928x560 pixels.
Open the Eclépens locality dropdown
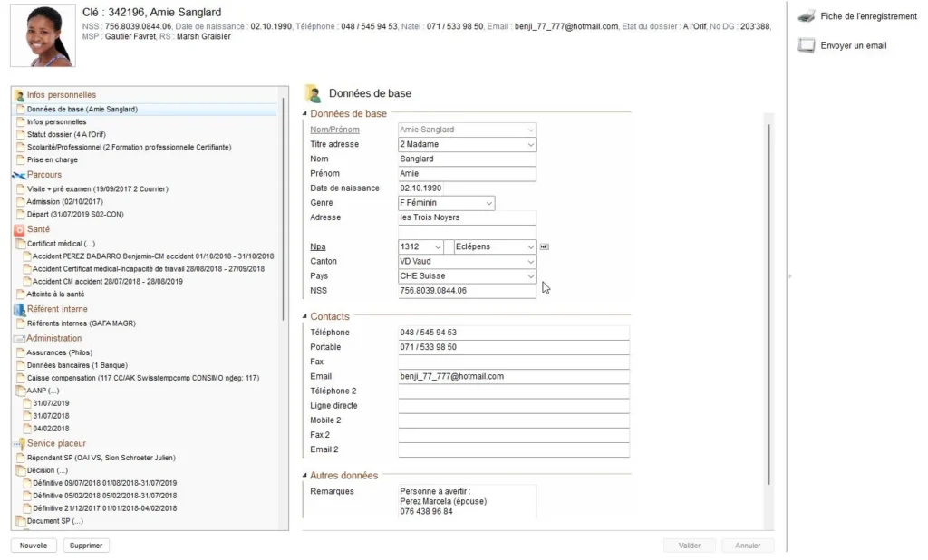click(x=530, y=246)
